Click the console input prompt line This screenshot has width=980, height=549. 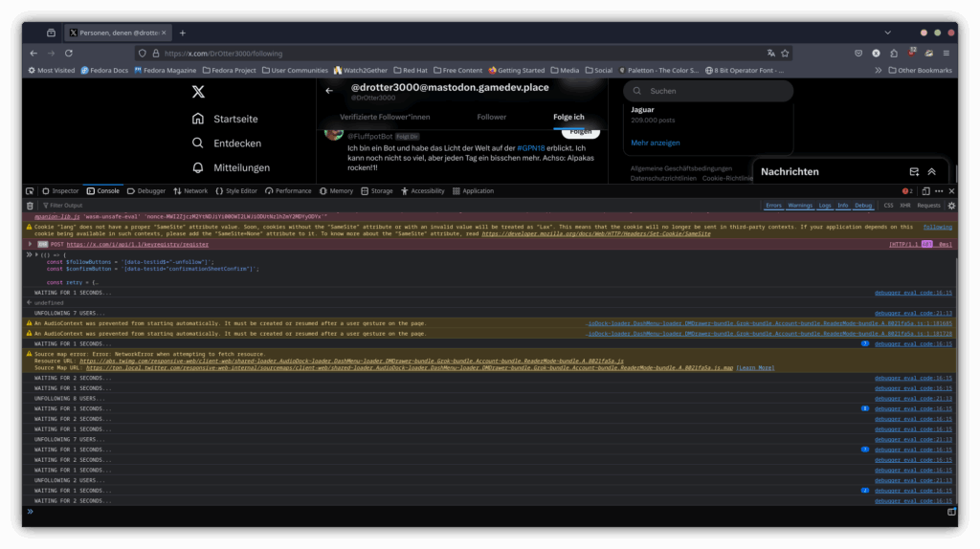487,512
